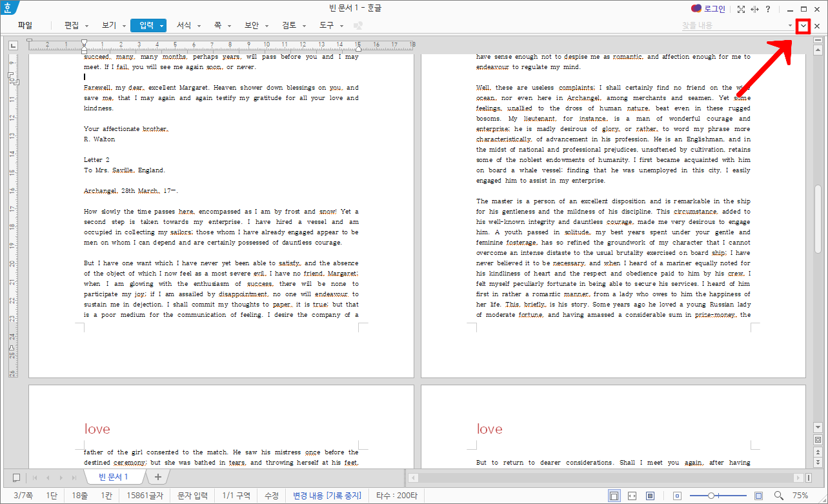The image size is (828, 504).
Task: Expand the 서식 menu dropdown arrow
Action: [x=199, y=26]
